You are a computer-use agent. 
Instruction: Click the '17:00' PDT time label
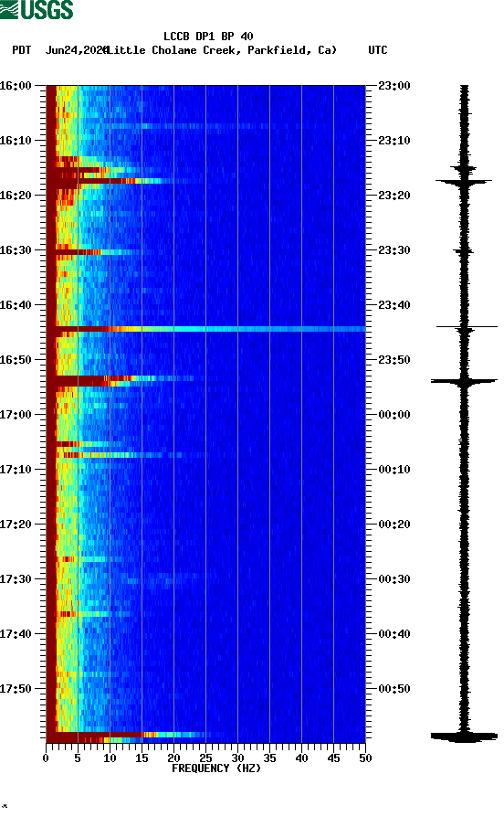[x=16, y=415]
